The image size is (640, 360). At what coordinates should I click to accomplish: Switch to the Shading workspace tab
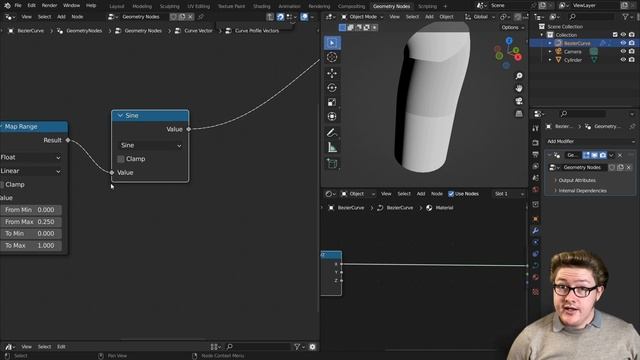click(262, 6)
